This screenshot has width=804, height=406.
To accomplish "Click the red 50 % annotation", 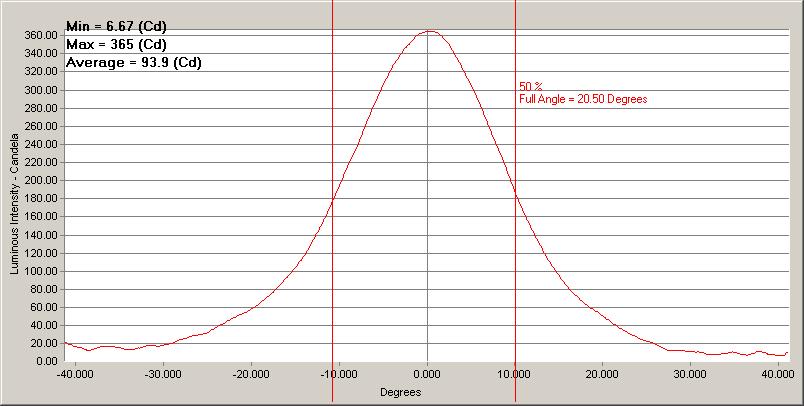I will pos(530,87).
